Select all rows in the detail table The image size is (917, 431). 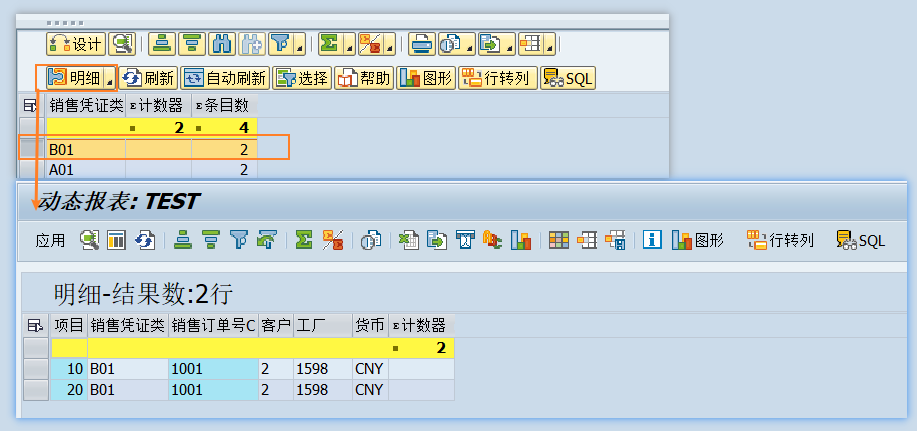[x=36, y=326]
